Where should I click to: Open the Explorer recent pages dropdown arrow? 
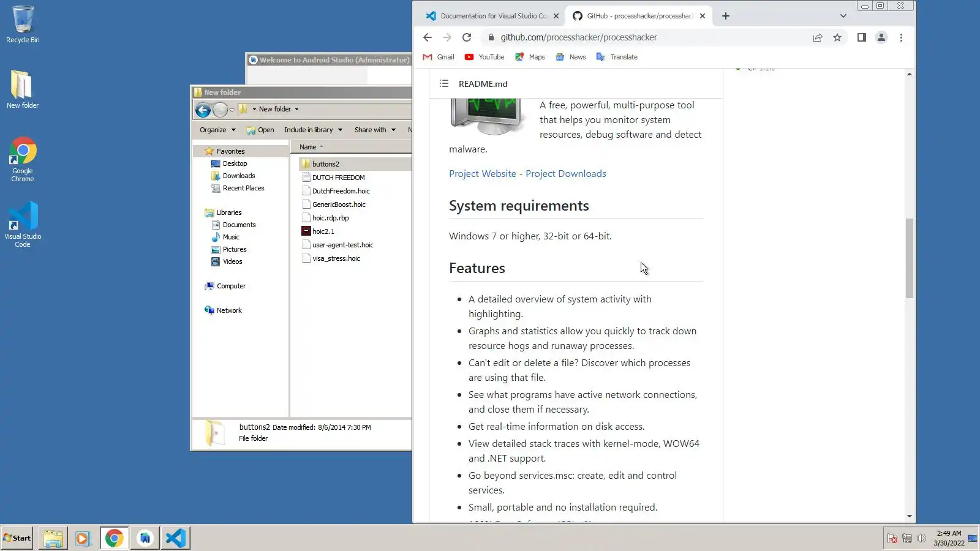point(232,110)
